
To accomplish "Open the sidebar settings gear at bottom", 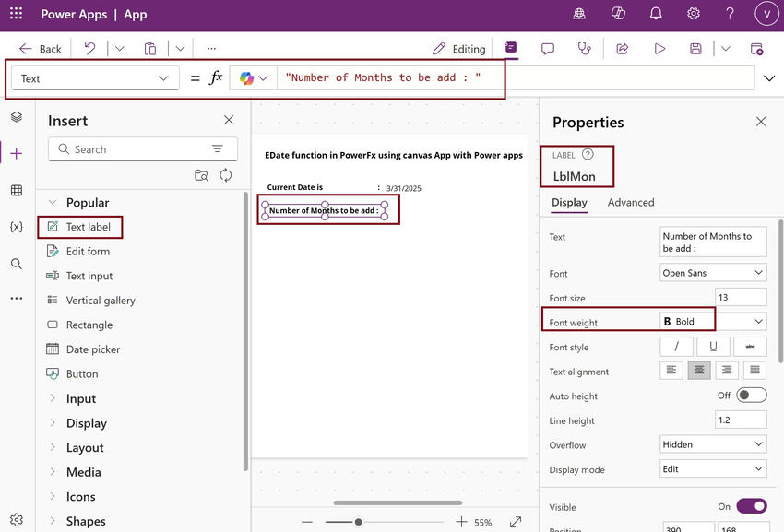I will pos(17,519).
